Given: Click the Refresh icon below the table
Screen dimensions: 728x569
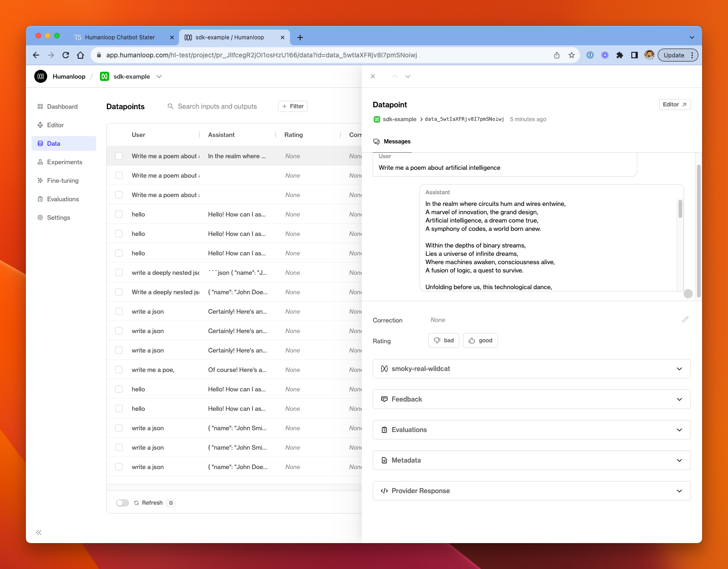Looking at the screenshot, I should (136, 503).
